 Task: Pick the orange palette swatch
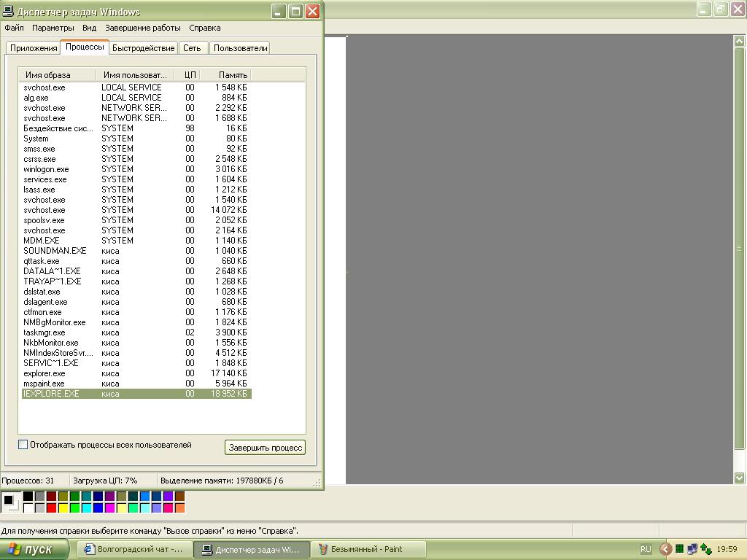(179, 508)
